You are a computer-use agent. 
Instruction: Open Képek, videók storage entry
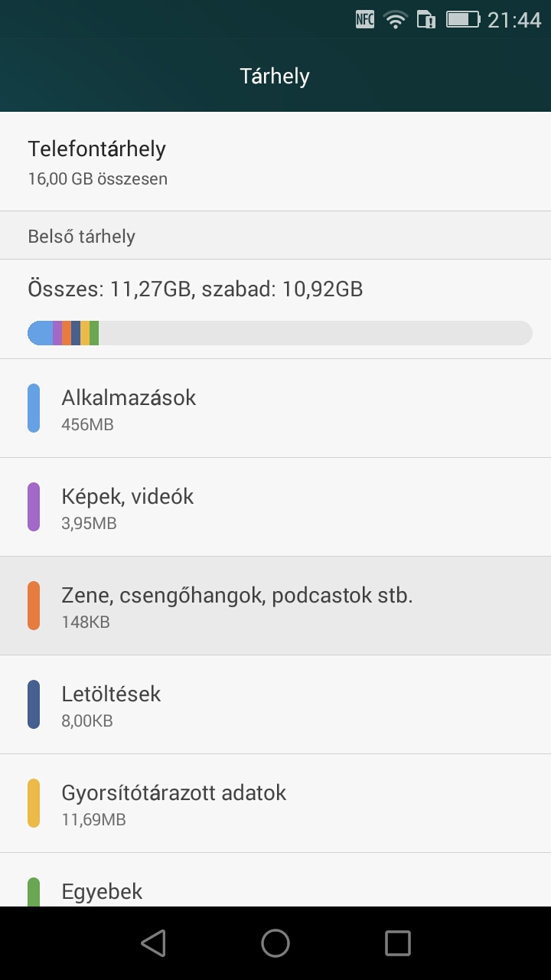pyautogui.click(x=275, y=507)
